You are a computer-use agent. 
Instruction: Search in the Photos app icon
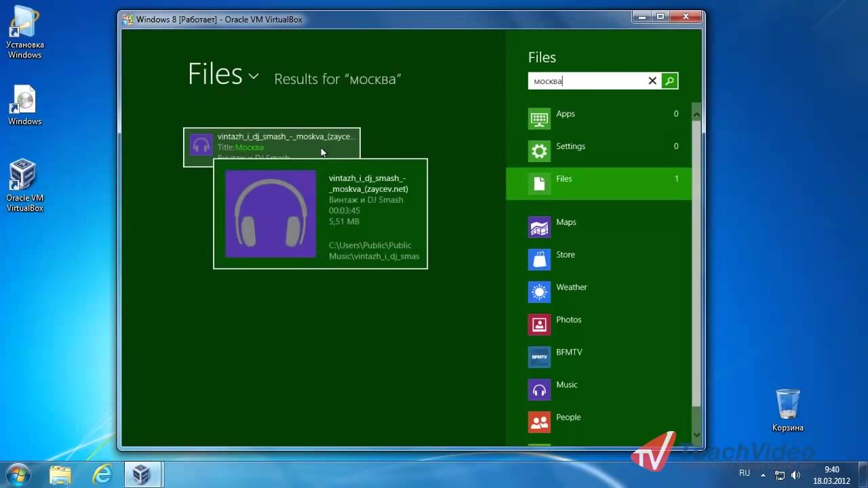(539, 325)
